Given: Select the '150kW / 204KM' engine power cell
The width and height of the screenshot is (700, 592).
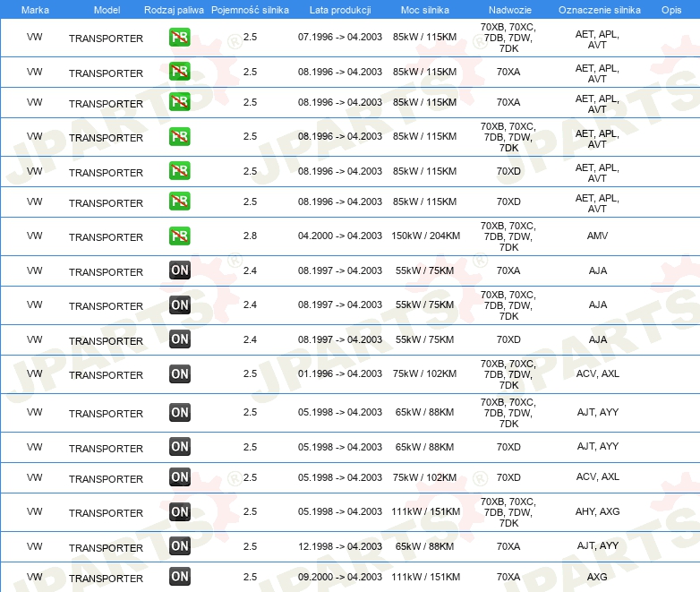Looking at the screenshot, I should 425,236.
